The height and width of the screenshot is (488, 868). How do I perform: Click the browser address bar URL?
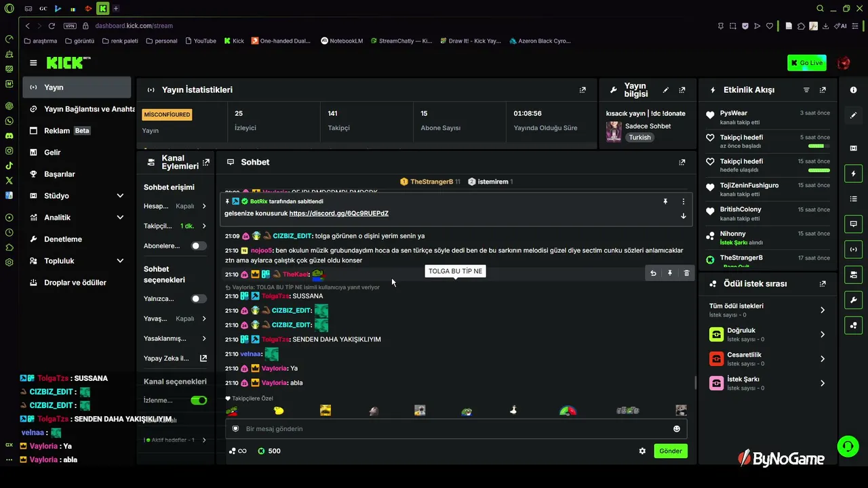[134, 26]
